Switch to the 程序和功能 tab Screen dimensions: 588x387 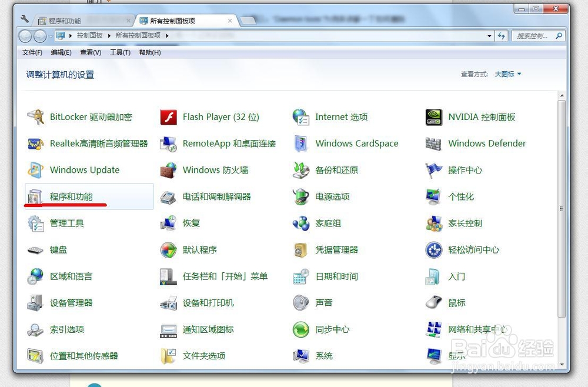click(82, 21)
